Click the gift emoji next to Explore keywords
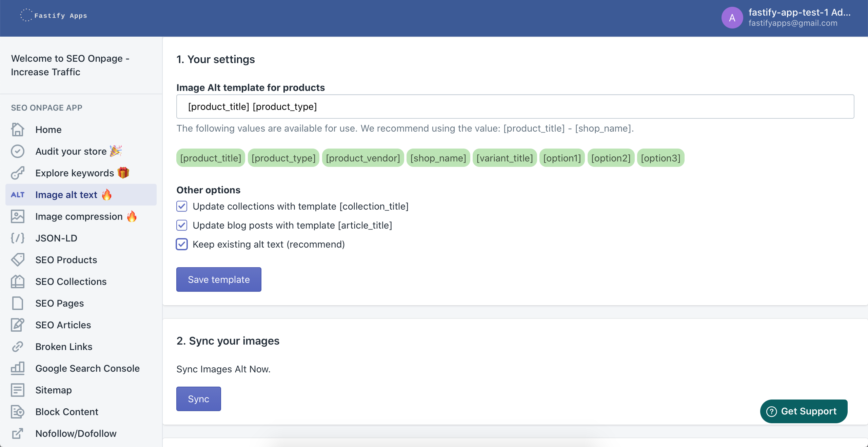 [123, 173]
